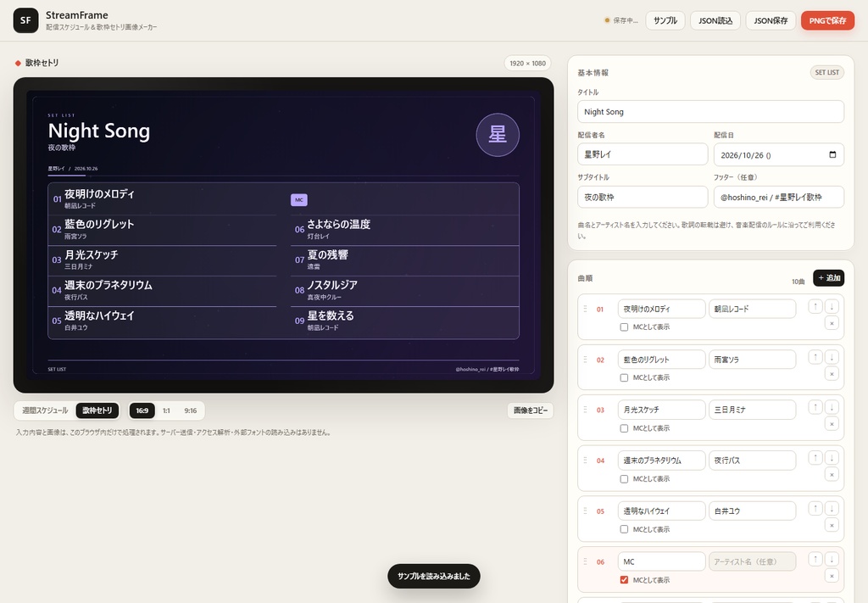Uncheck MCとして表示 on song 06
The height and width of the screenshot is (603, 868).
[624, 580]
